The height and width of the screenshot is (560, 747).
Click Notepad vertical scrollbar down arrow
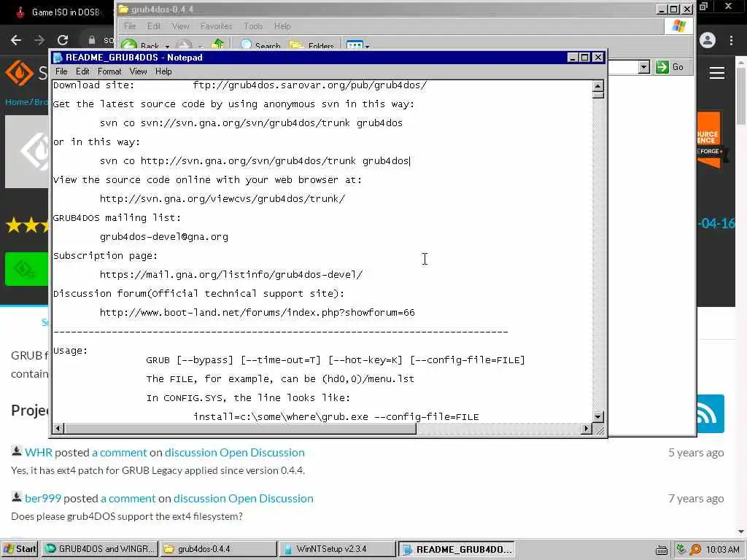[598, 416]
